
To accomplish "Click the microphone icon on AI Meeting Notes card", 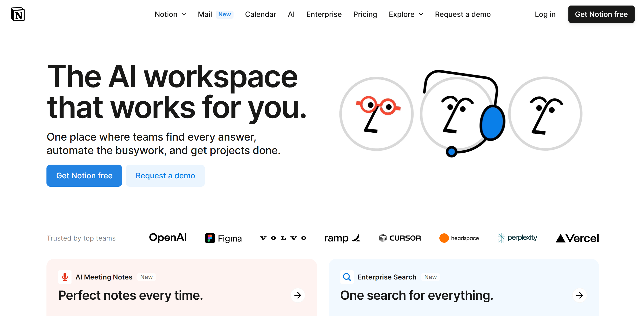I will pyautogui.click(x=65, y=277).
